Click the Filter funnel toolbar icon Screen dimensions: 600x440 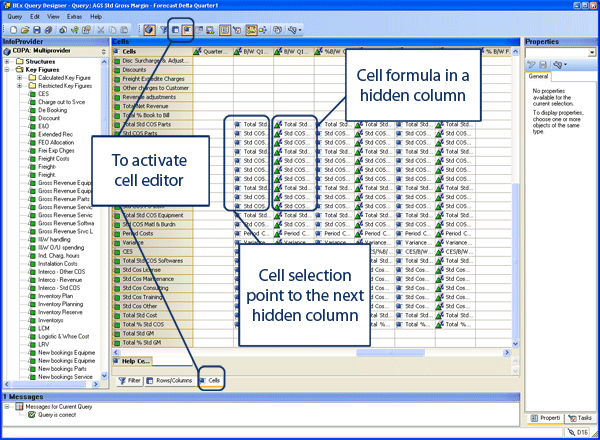tap(161, 31)
